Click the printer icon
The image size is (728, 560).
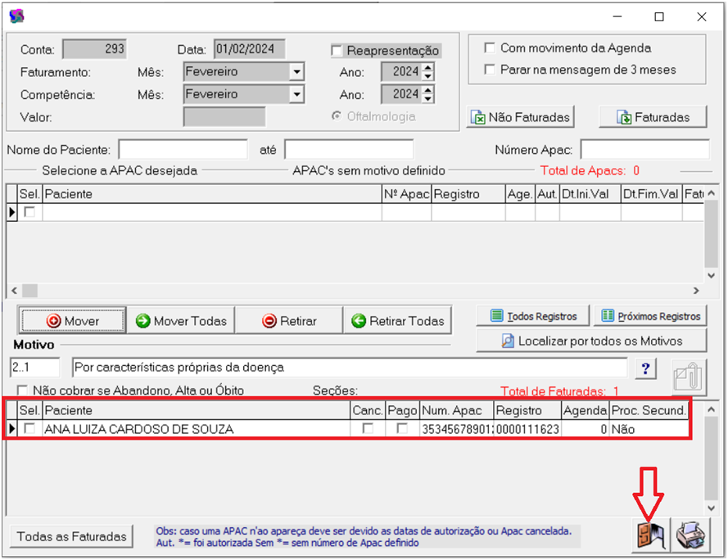click(x=691, y=535)
